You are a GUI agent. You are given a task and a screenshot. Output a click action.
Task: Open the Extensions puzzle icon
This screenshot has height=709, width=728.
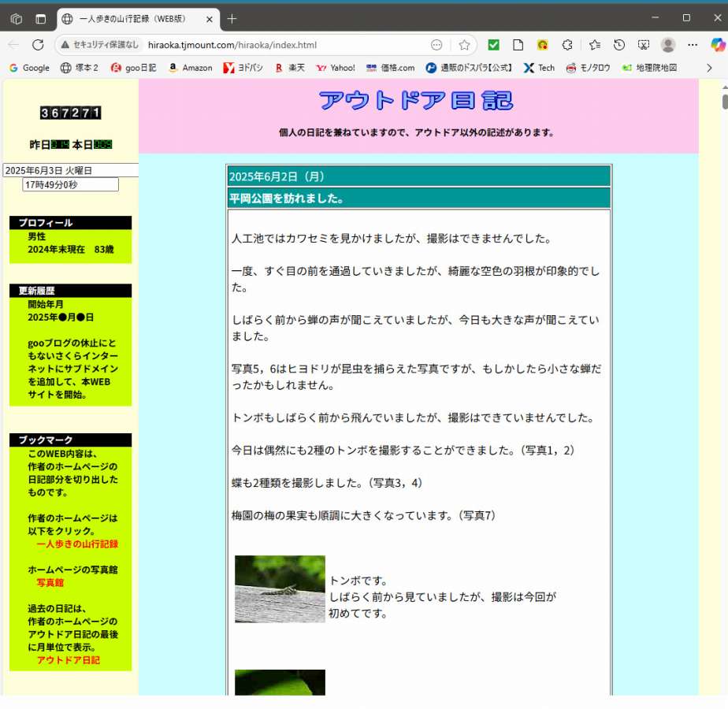point(567,45)
